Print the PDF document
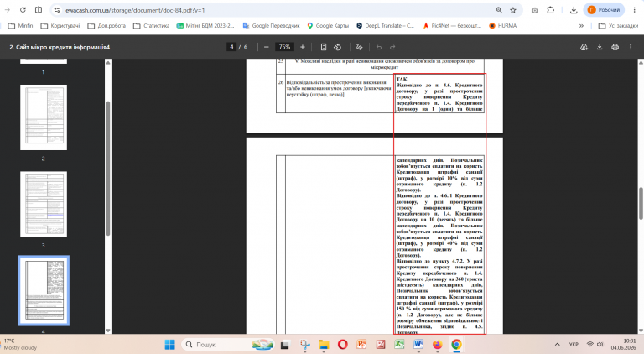The image size is (644, 354). (615, 47)
